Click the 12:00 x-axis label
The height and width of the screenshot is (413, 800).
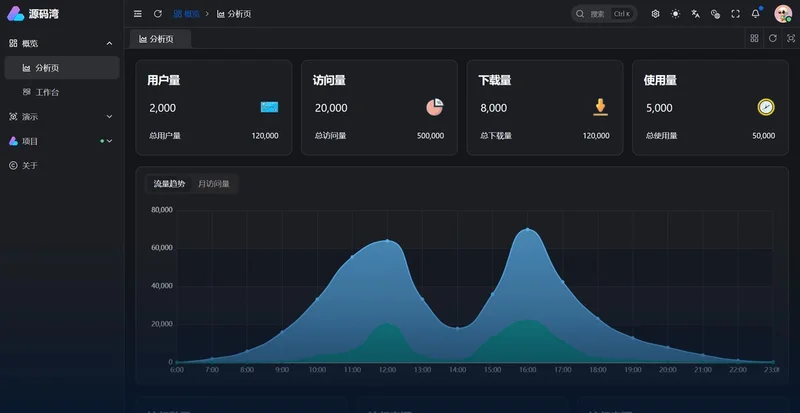pos(387,370)
